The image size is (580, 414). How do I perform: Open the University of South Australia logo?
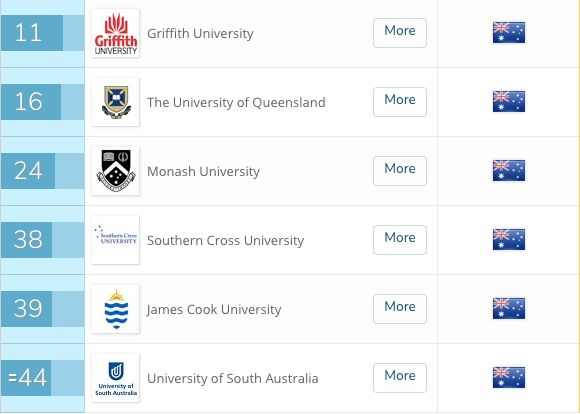coord(115,378)
